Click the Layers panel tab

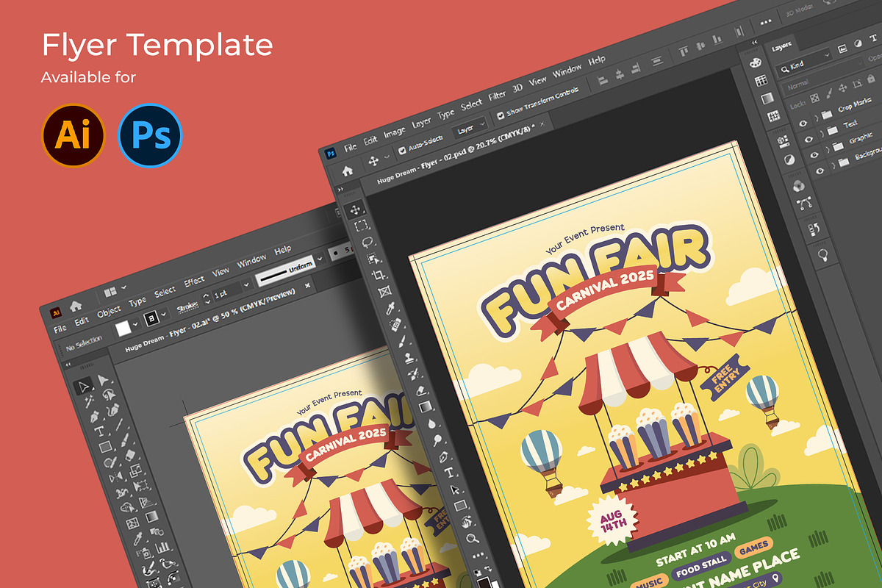(x=781, y=46)
